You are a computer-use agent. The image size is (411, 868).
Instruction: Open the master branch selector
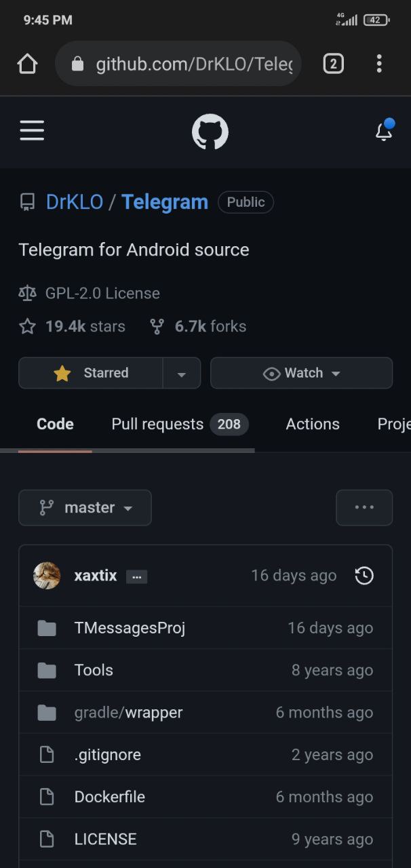tap(85, 508)
